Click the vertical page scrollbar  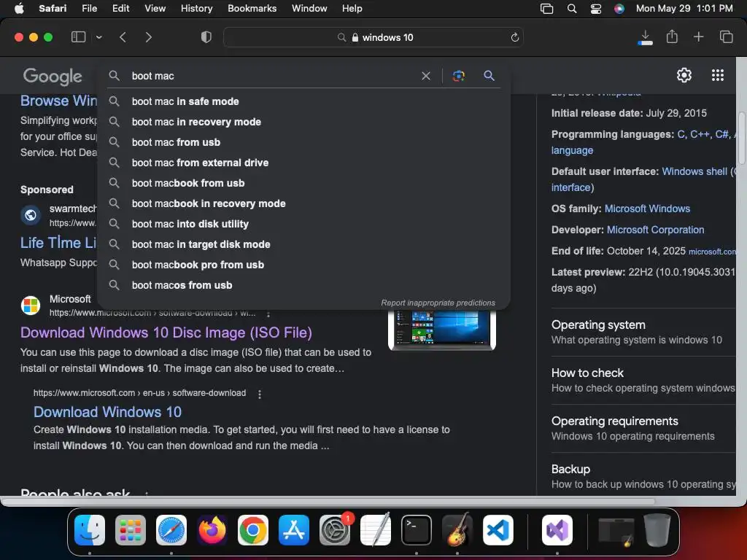coord(742,138)
